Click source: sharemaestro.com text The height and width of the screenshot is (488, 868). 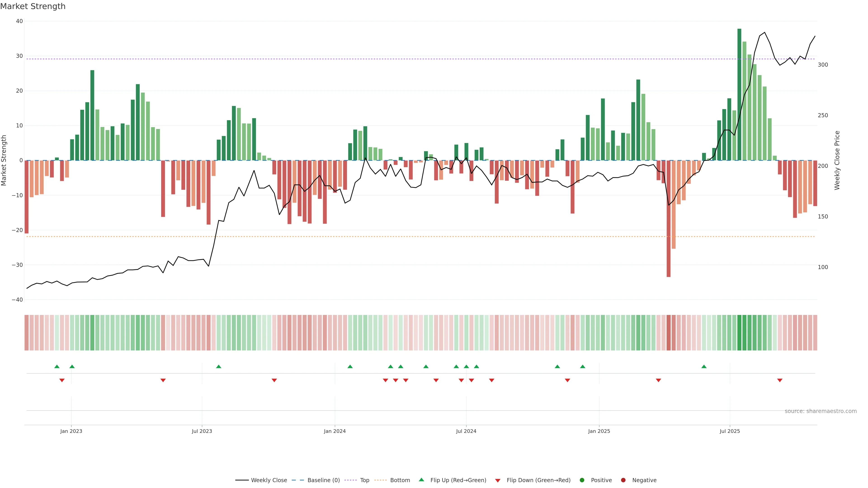pyautogui.click(x=821, y=411)
